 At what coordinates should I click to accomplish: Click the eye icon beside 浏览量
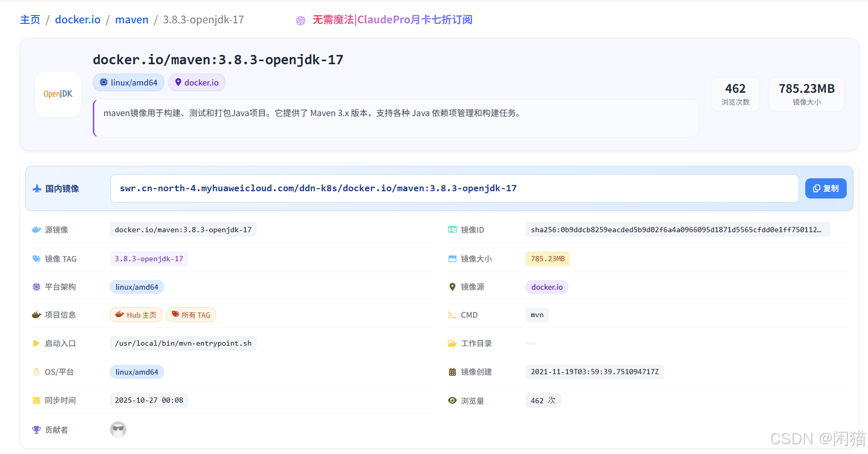[x=452, y=400]
